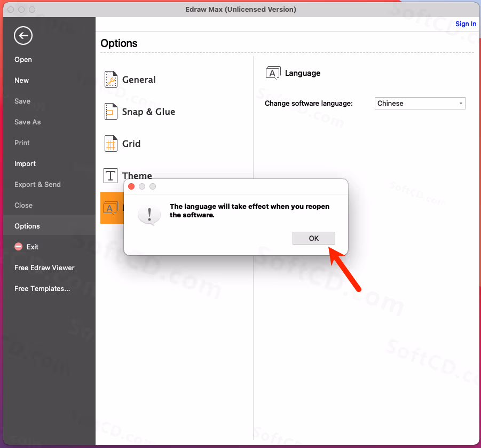The width and height of the screenshot is (481, 448).
Task: Click OK in the language dialog
Action: (313, 238)
